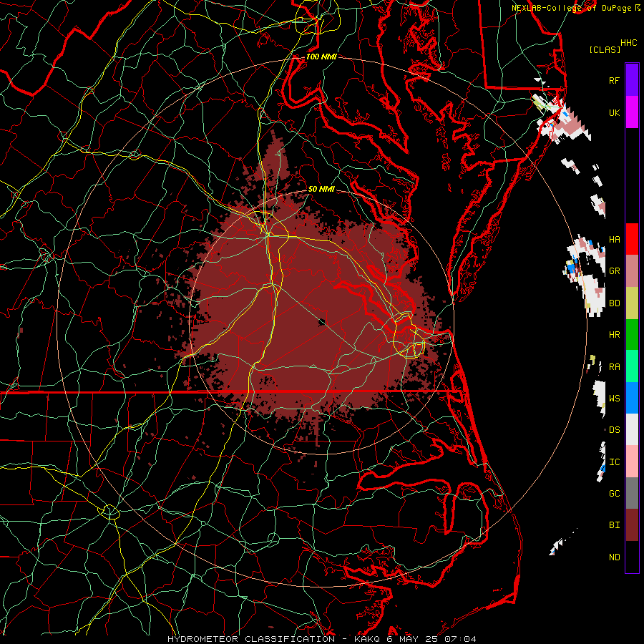
Task: Click the light pink IC legend swatch
Action: click(x=632, y=462)
